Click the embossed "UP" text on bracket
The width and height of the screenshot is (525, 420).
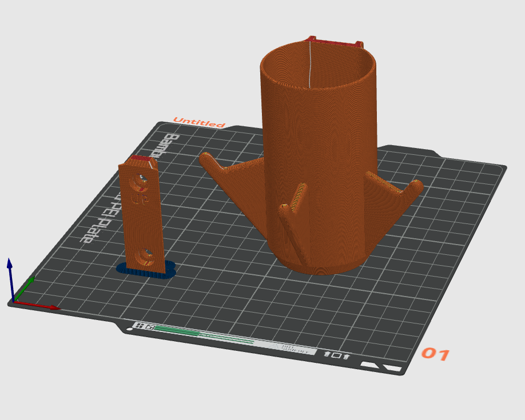click(x=139, y=199)
